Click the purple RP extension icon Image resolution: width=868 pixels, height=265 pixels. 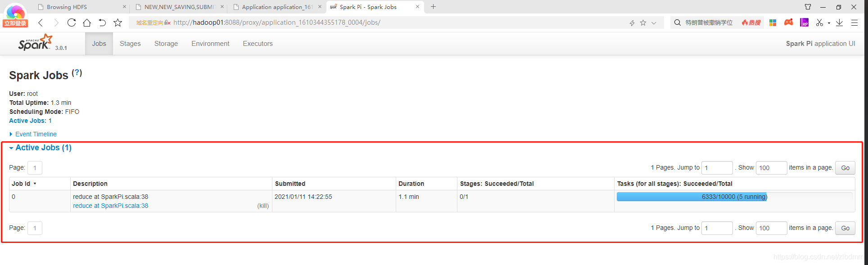(804, 22)
